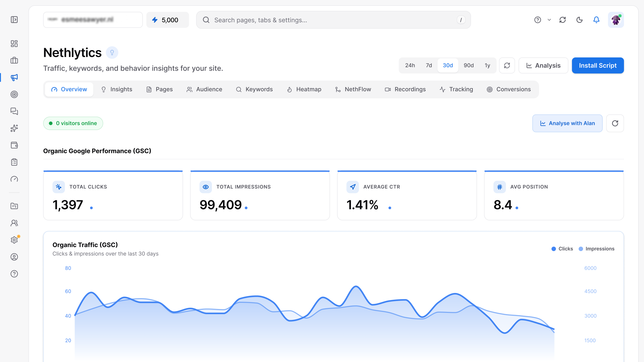Select the 24h time range

point(410,65)
